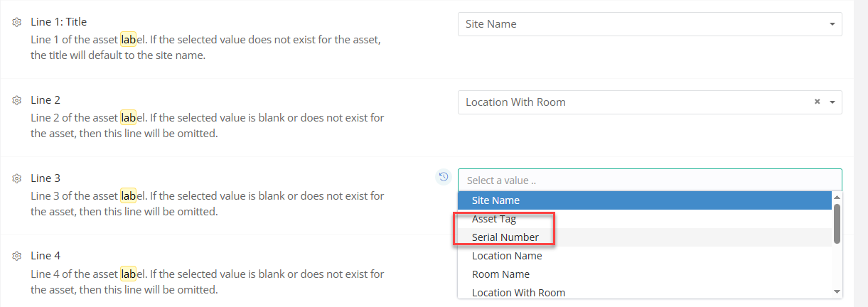Click the gear icon beside Line 1: Title
This screenshot has width=868, height=307.
[x=17, y=22]
